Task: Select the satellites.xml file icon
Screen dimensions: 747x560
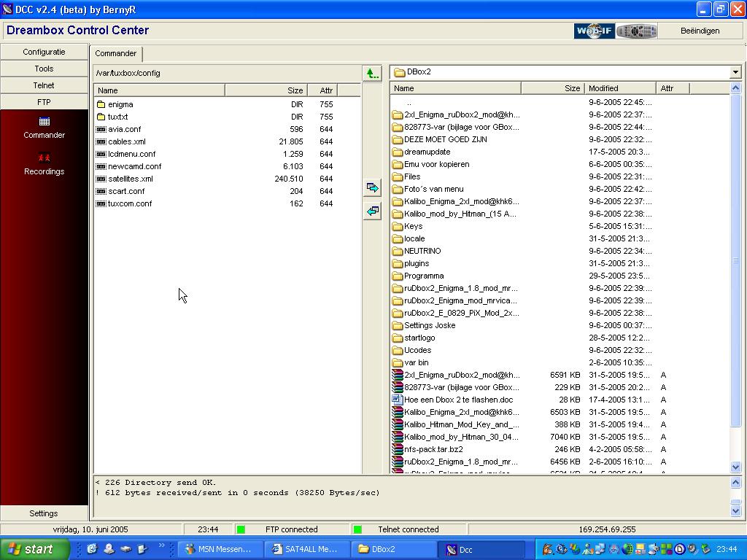Action: pos(101,179)
